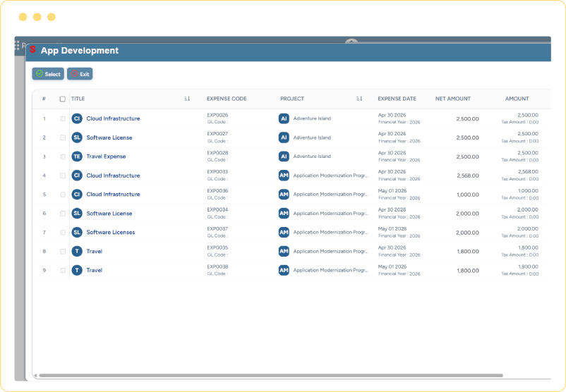
Task: Click the net amount 2,568.00
Action: [468, 176]
